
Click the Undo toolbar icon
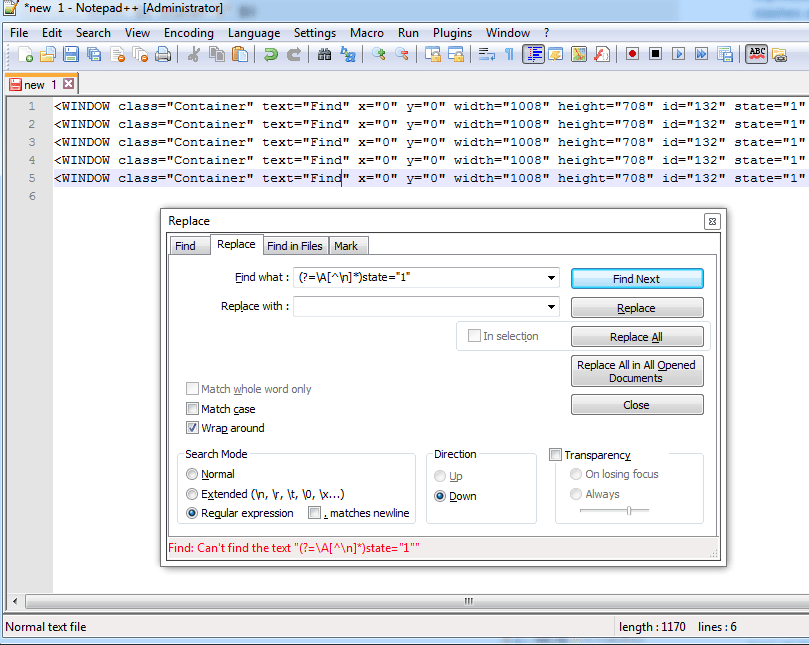(270, 54)
